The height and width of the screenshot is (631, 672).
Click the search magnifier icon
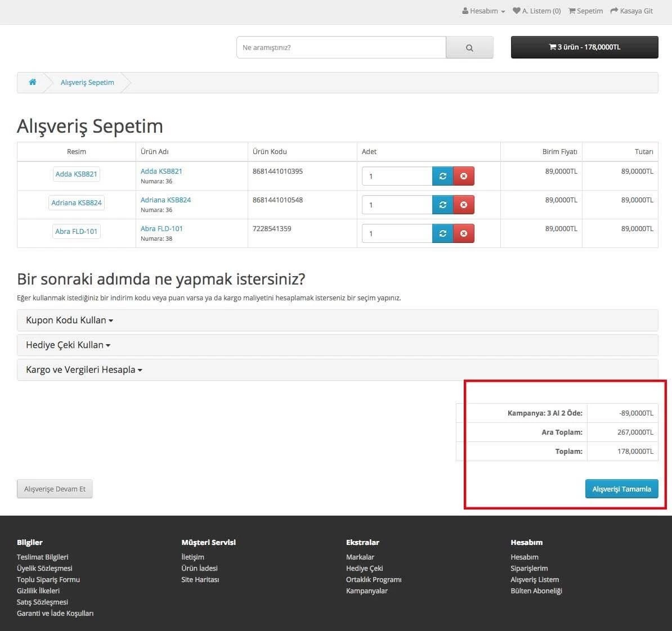pyautogui.click(x=469, y=47)
